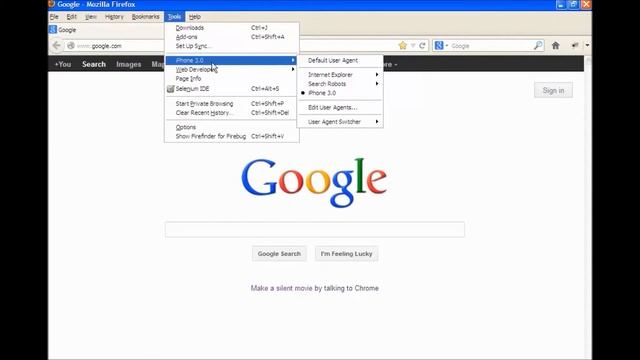Viewport: 640px width, 360px height.
Task: Open the search engine selector dropdown arrow
Action: [447, 46]
